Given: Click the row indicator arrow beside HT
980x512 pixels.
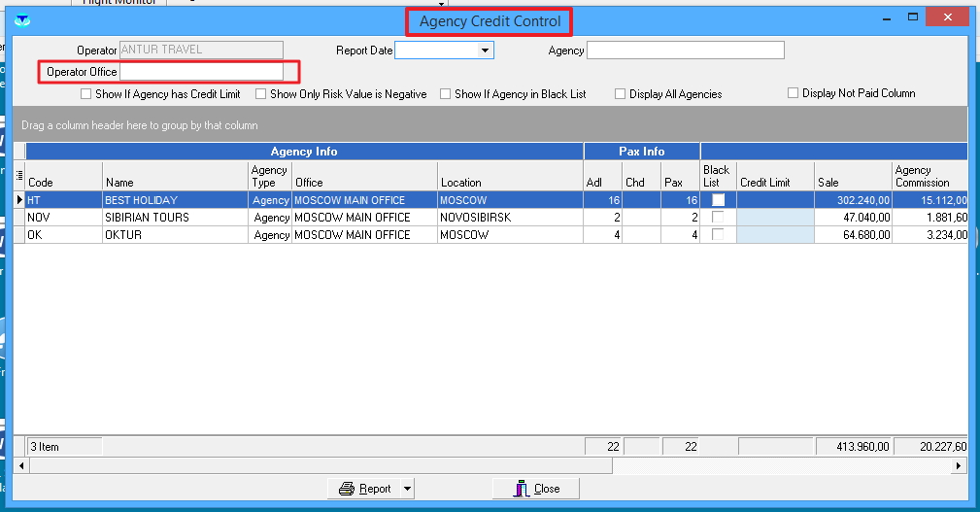Looking at the screenshot, I should pyautogui.click(x=19, y=200).
